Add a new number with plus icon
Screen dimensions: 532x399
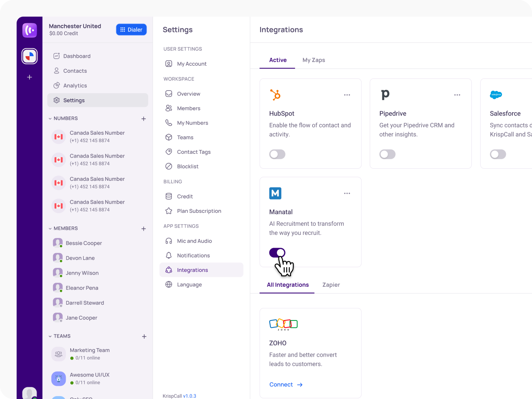pyautogui.click(x=143, y=119)
